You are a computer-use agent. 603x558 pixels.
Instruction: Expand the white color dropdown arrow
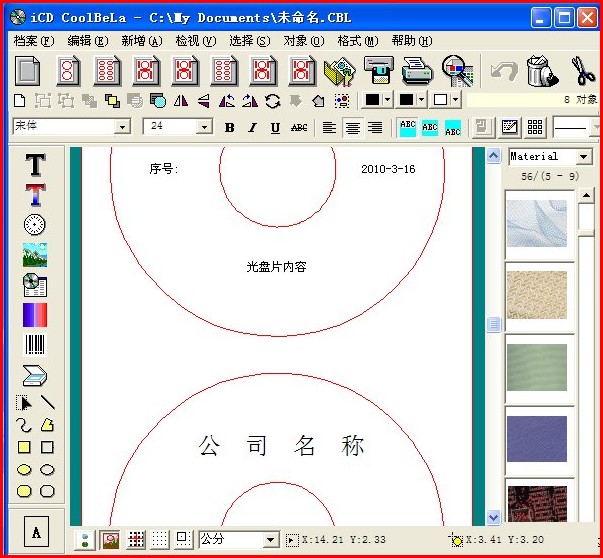pos(456,100)
